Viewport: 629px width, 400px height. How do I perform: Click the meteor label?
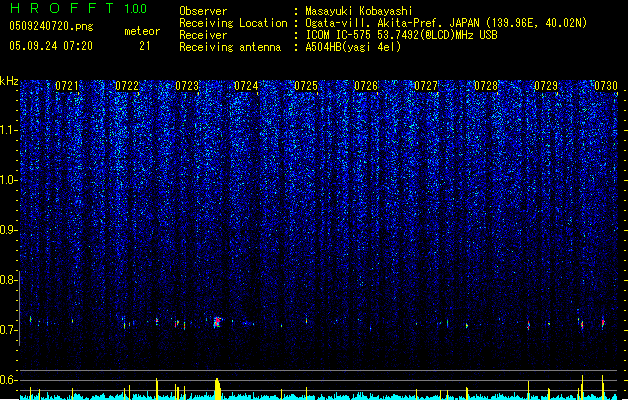(142, 31)
